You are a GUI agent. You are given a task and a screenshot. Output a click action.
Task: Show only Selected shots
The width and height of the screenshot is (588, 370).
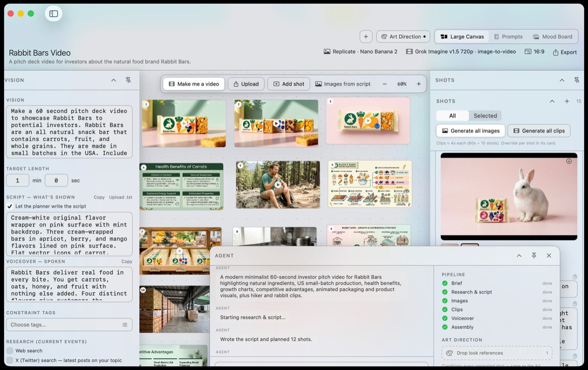pos(485,116)
